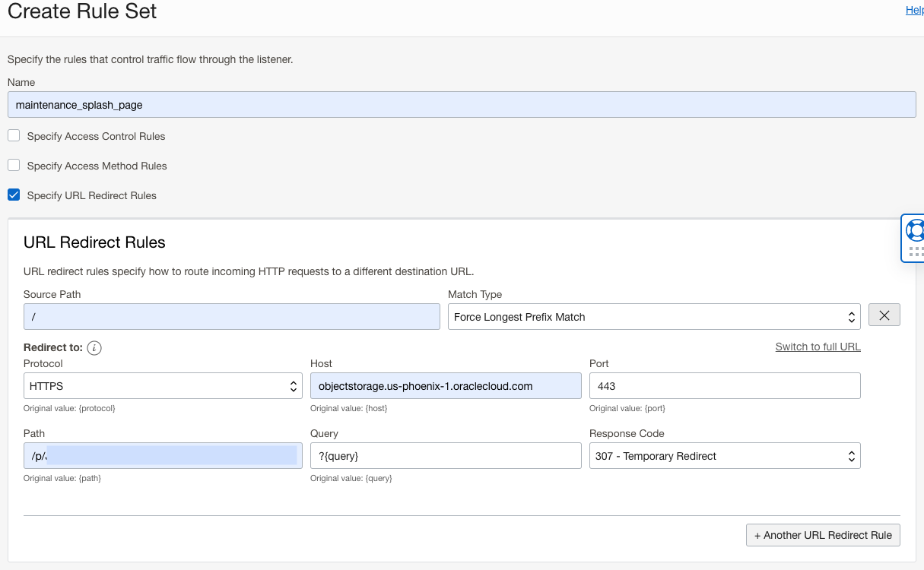Click the Host input field
924x570 pixels.
pos(446,386)
